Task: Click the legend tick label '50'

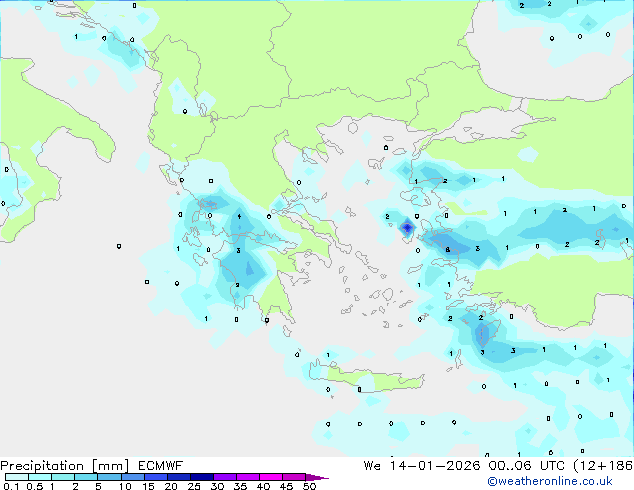Action: tap(309, 486)
